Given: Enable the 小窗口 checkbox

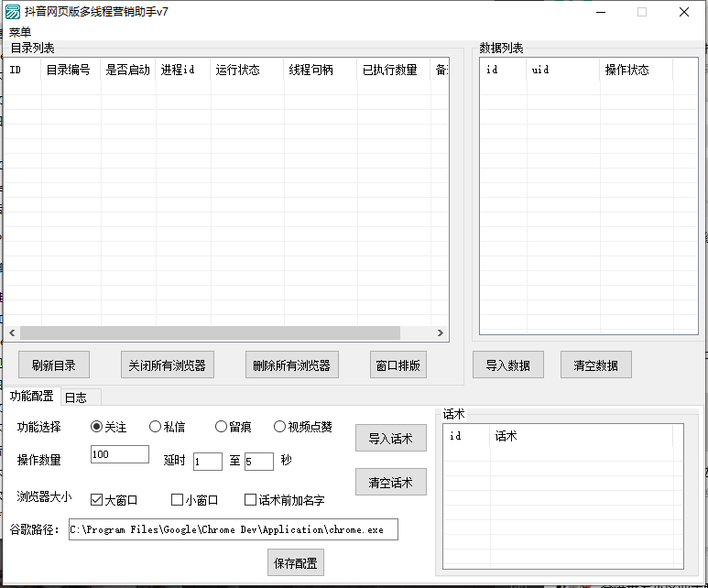Looking at the screenshot, I should 178,500.
